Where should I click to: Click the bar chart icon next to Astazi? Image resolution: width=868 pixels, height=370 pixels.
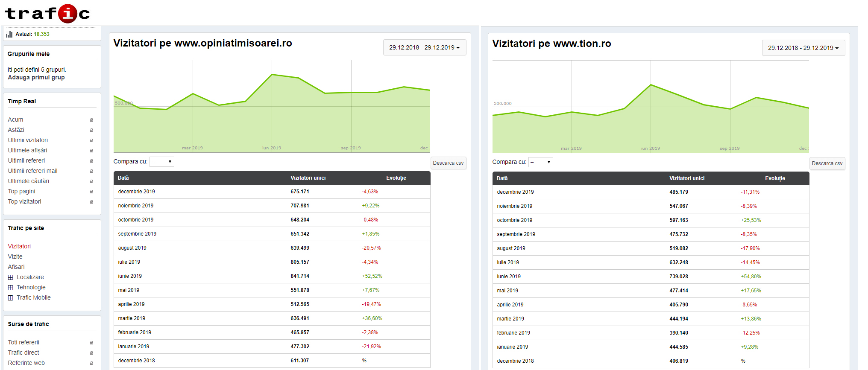[x=9, y=34]
